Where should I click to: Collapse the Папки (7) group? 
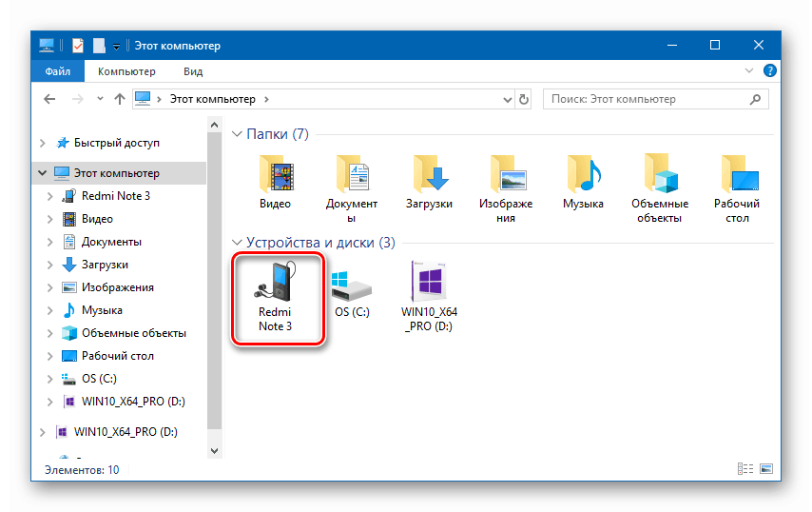[x=237, y=134]
